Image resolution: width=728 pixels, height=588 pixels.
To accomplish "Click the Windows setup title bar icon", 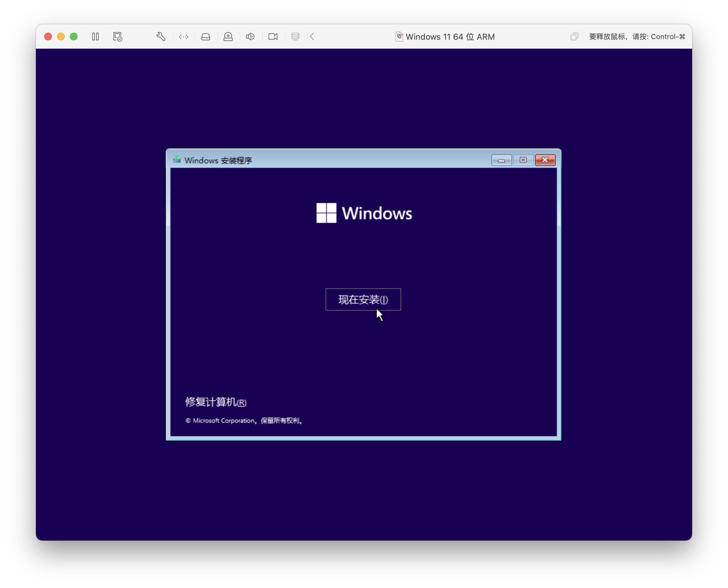I will [x=177, y=160].
